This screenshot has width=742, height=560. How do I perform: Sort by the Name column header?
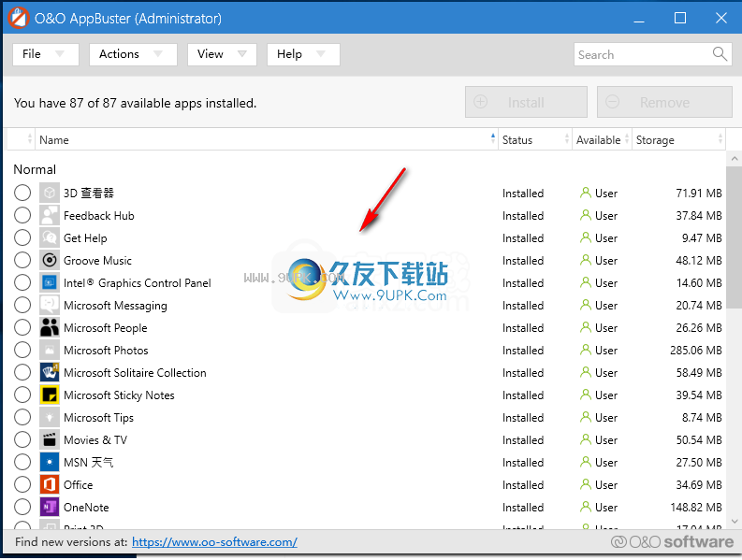click(267, 139)
